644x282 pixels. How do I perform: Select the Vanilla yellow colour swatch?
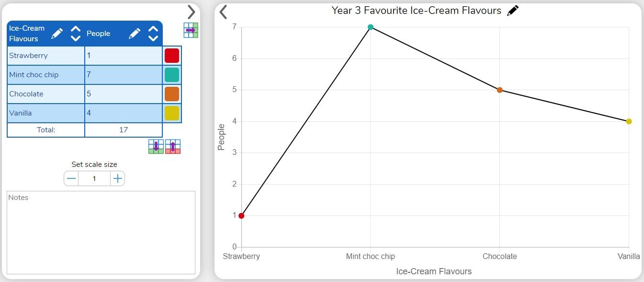click(x=172, y=113)
